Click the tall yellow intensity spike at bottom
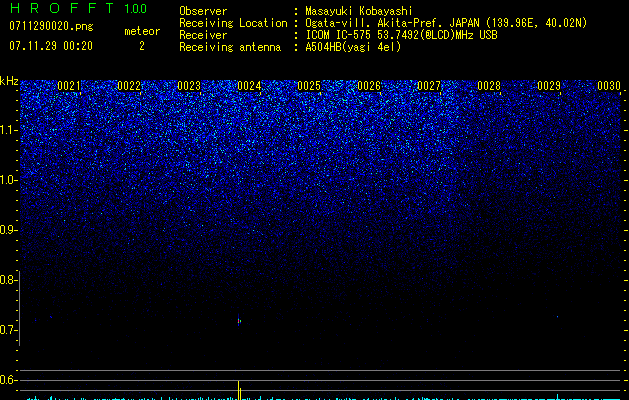 [239, 390]
